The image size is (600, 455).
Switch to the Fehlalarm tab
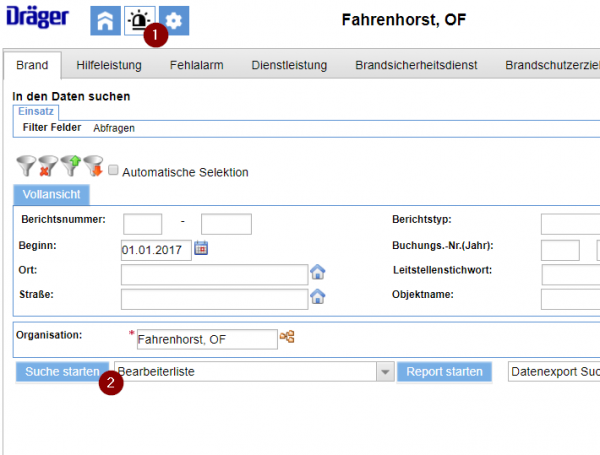(x=197, y=65)
